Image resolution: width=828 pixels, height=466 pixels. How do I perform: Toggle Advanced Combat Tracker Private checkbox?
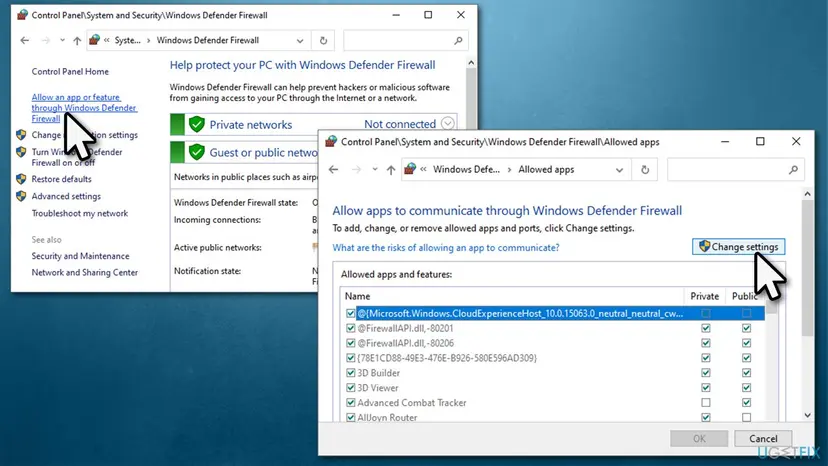[x=705, y=403]
